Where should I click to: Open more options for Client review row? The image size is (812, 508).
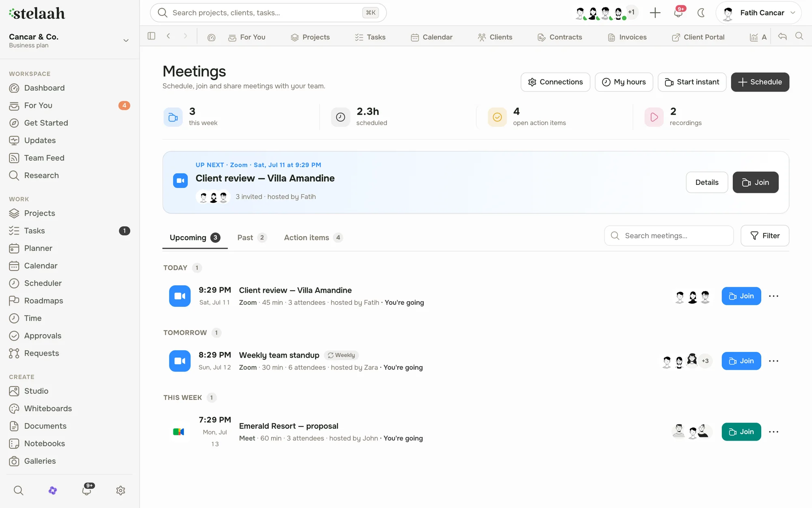pos(773,296)
